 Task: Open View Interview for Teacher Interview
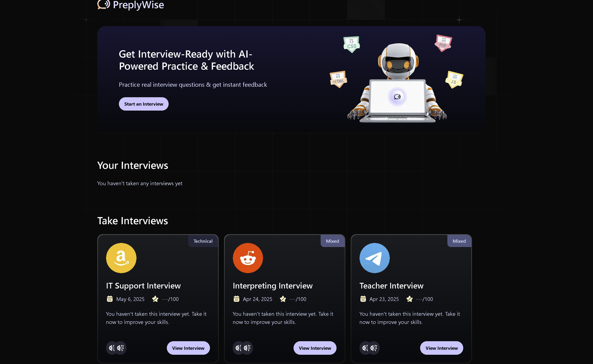441,348
